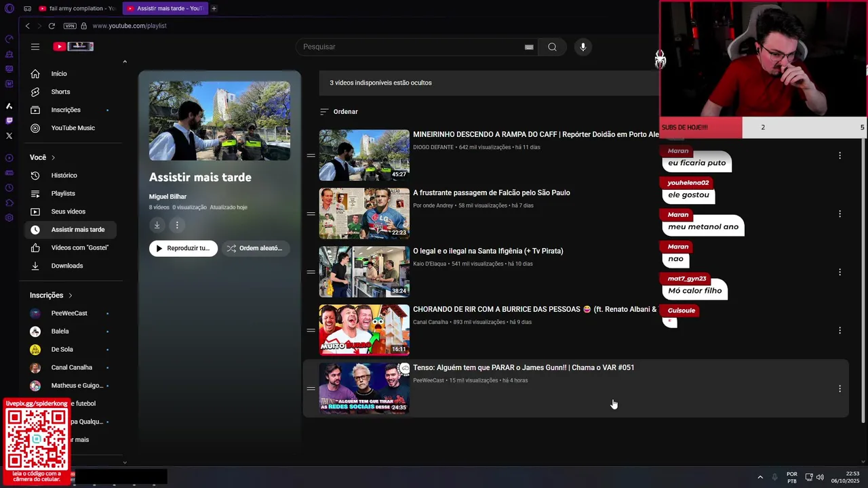Select the Assistir mais tarde tab

pos(165,8)
